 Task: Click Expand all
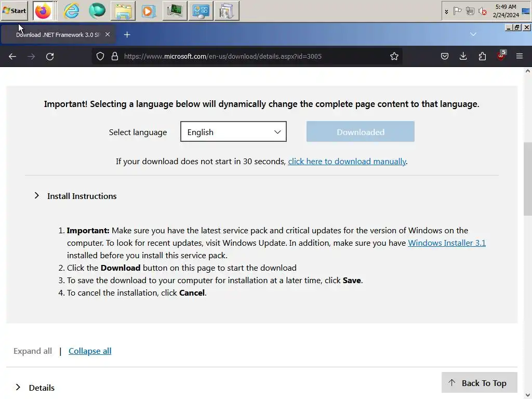33,351
